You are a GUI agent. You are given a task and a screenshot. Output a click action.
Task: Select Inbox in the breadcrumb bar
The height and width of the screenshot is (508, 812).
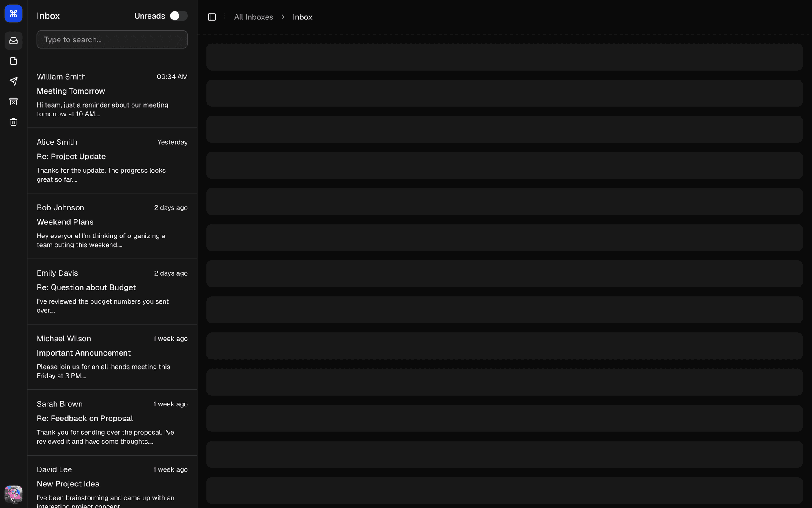click(x=302, y=17)
